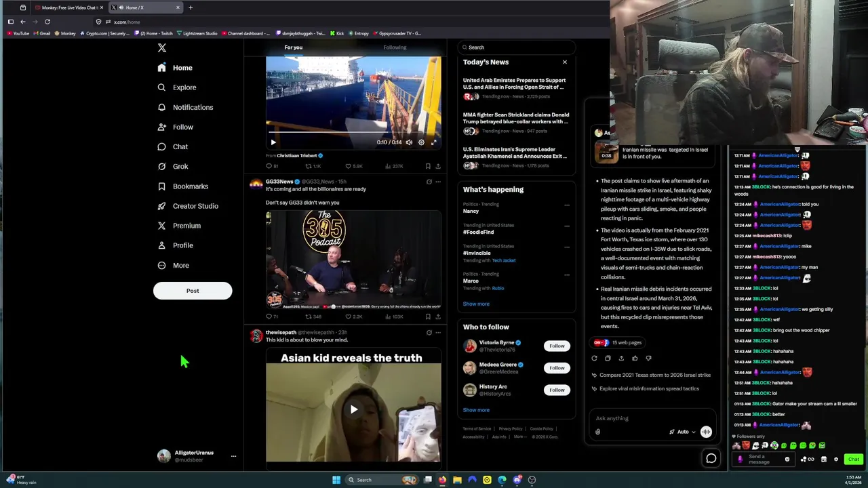This screenshot has height=488, width=868.
Task: Switch to the Following tab
Action: coord(395,47)
